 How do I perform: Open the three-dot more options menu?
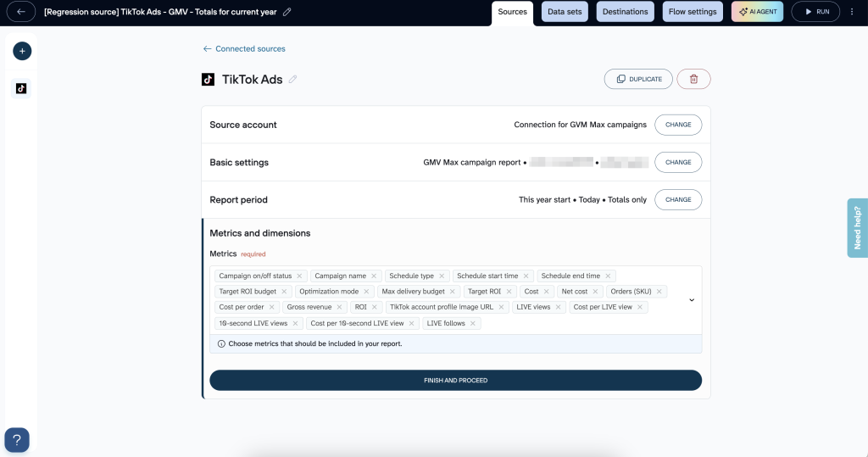[852, 12]
